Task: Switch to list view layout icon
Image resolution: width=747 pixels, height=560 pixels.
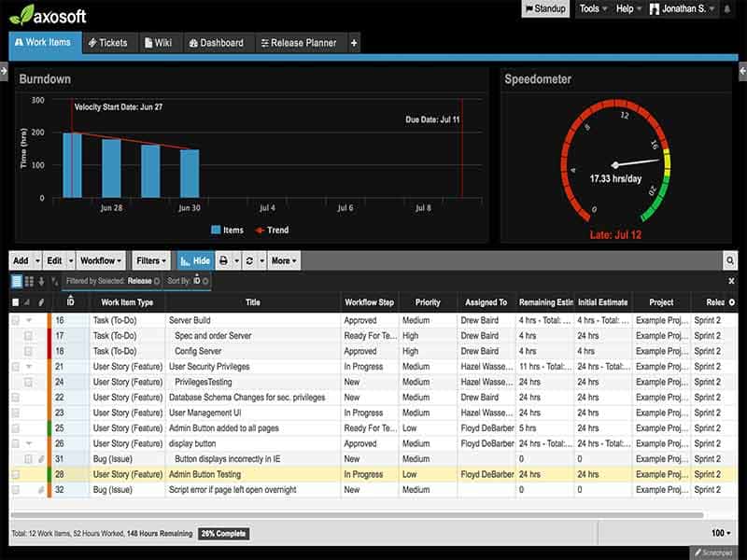Action: click(17, 281)
